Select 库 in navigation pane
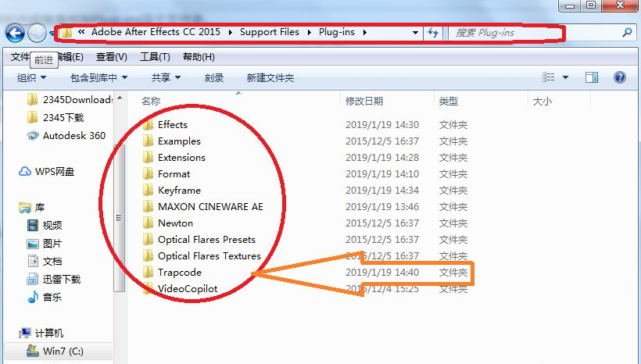The width and height of the screenshot is (641, 364). [x=32, y=208]
